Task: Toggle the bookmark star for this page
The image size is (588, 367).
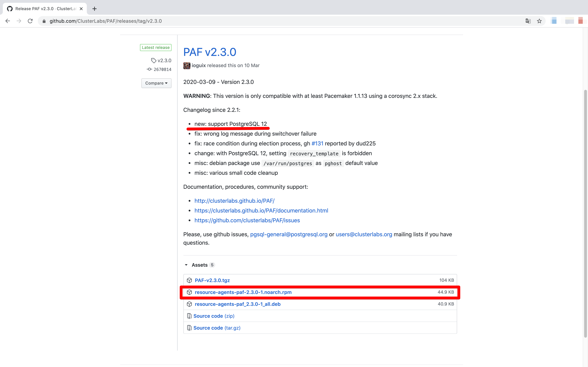Action: coord(539,21)
